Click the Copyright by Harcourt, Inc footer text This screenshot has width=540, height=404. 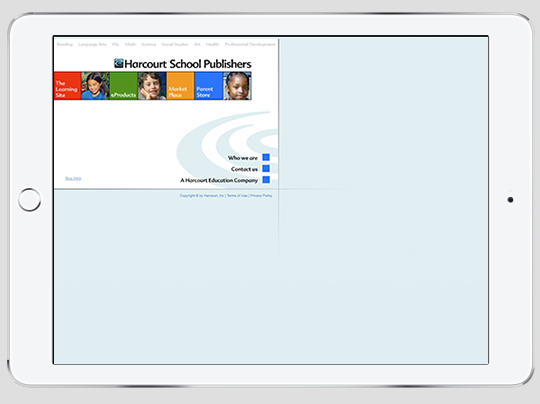click(202, 196)
